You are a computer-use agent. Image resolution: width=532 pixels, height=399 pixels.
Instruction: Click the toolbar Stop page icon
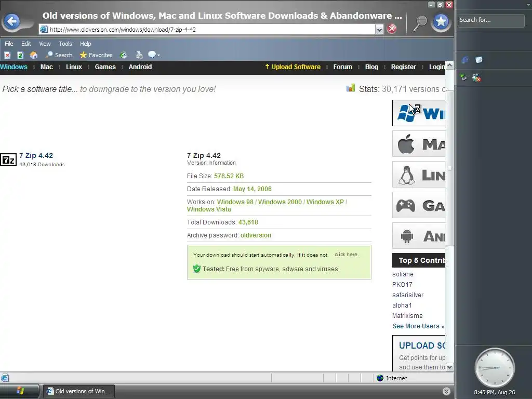click(x=7, y=55)
